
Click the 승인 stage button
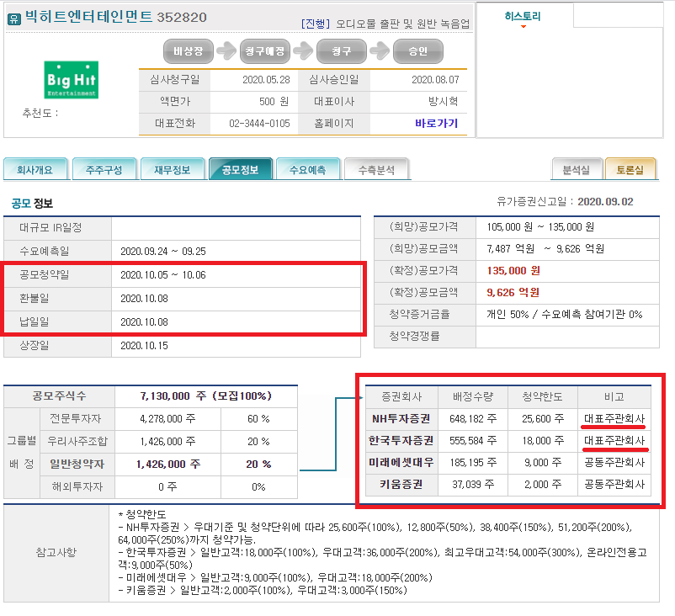click(x=418, y=51)
